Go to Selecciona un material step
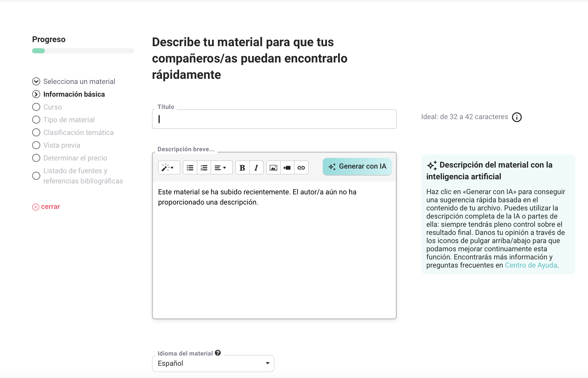The height and width of the screenshot is (378, 588). point(79,81)
